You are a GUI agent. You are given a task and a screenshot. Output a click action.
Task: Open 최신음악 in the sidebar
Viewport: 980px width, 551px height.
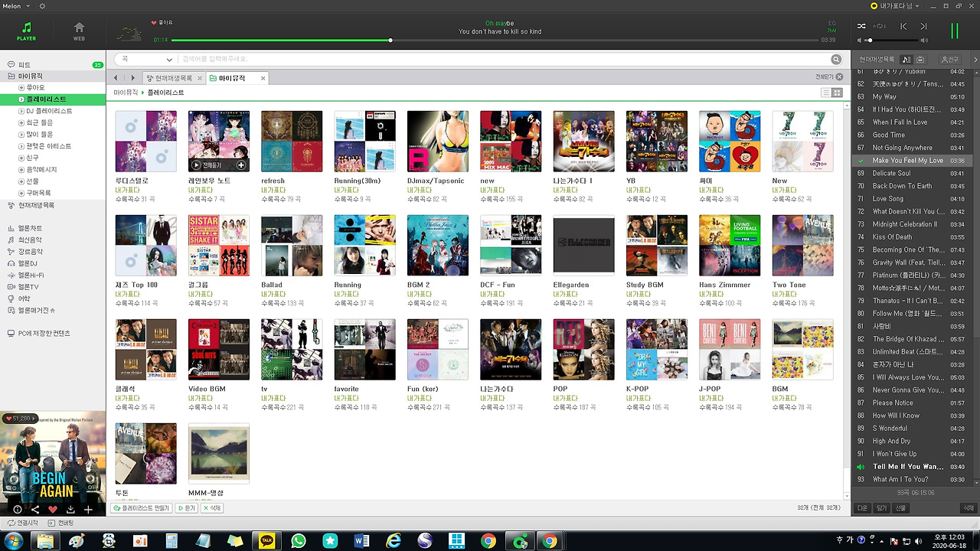pos(30,240)
